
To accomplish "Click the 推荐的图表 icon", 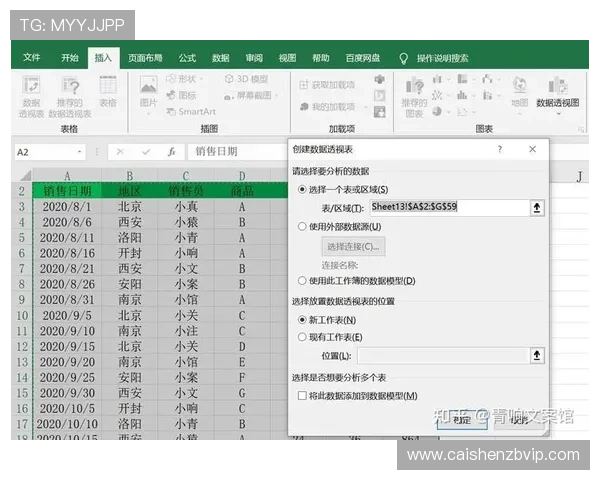I will pyautogui.click(x=414, y=96).
